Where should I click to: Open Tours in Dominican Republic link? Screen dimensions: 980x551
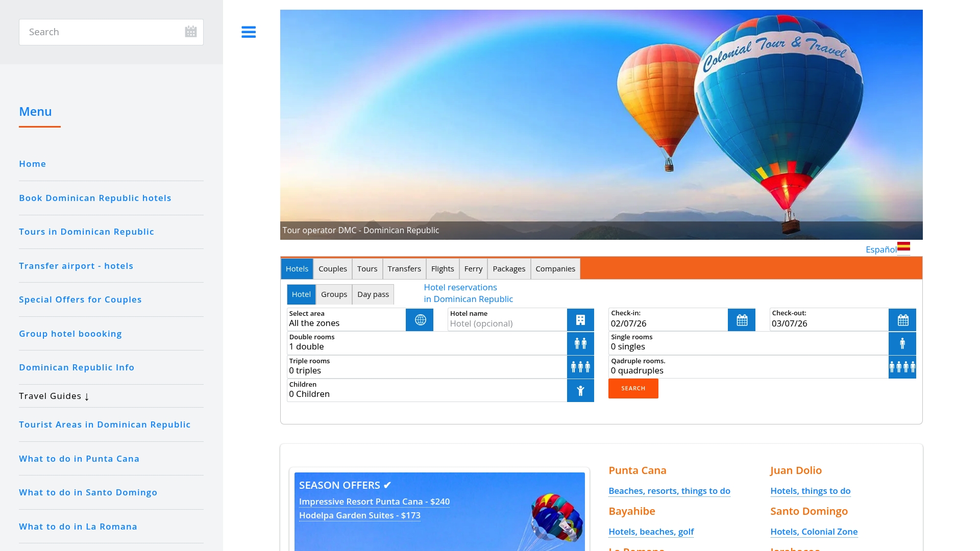click(86, 232)
